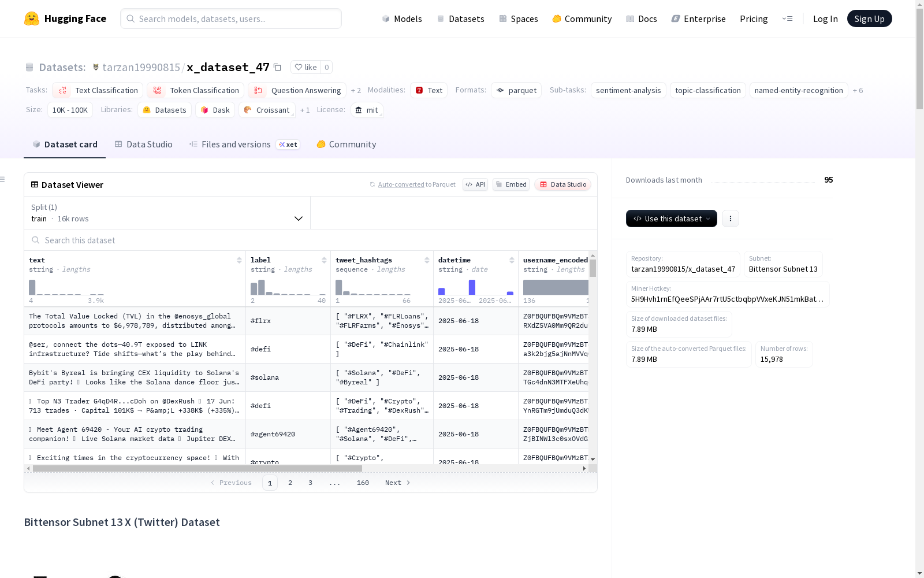
Task: Click the Datasets library tag
Action: pos(165,110)
